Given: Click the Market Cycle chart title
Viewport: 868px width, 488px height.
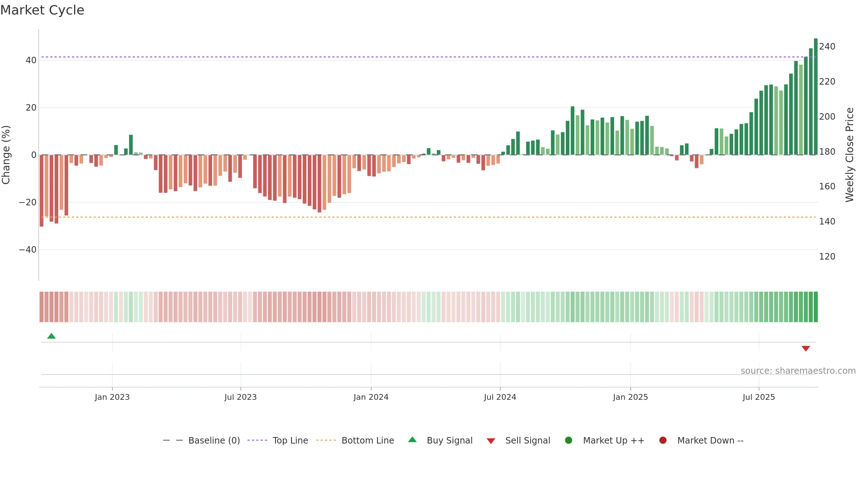Looking at the screenshot, I should pyautogui.click(x=42, y=10).
